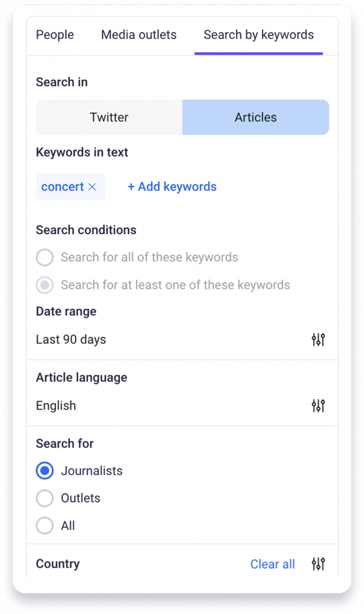
Task: Expand the Country section
Action: (58, 564)
